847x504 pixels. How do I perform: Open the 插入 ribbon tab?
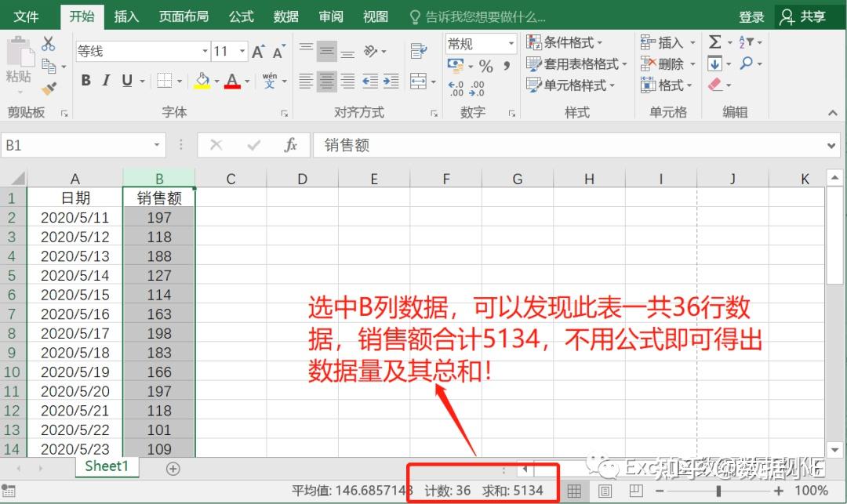point(125,16)
